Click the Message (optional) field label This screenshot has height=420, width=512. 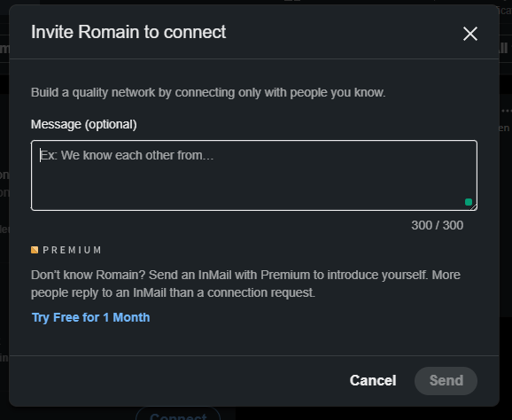point(84,124)
